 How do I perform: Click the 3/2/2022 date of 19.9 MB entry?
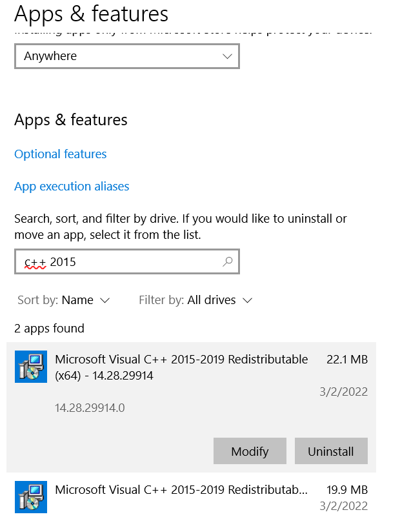344,506
